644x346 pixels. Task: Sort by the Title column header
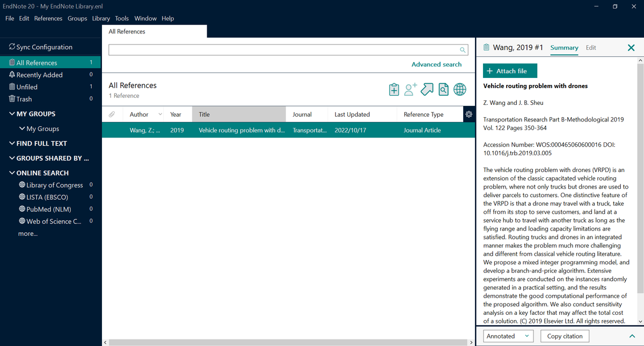239,114
